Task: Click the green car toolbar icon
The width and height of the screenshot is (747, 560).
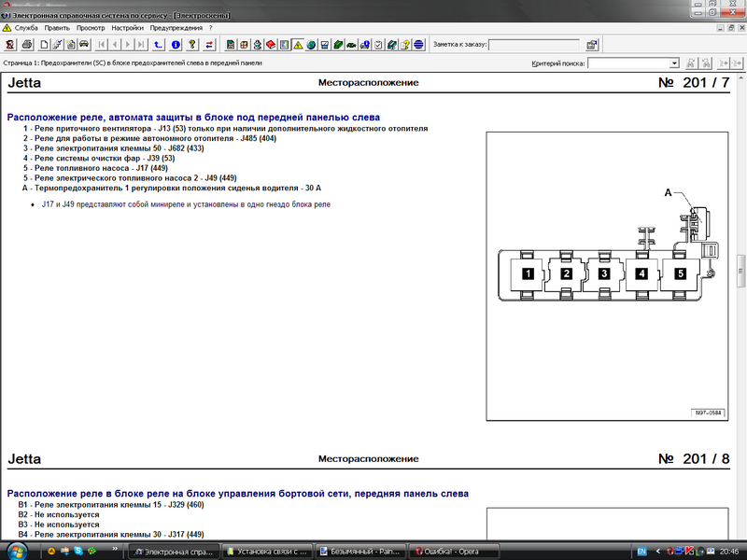Action: point(351,45)
